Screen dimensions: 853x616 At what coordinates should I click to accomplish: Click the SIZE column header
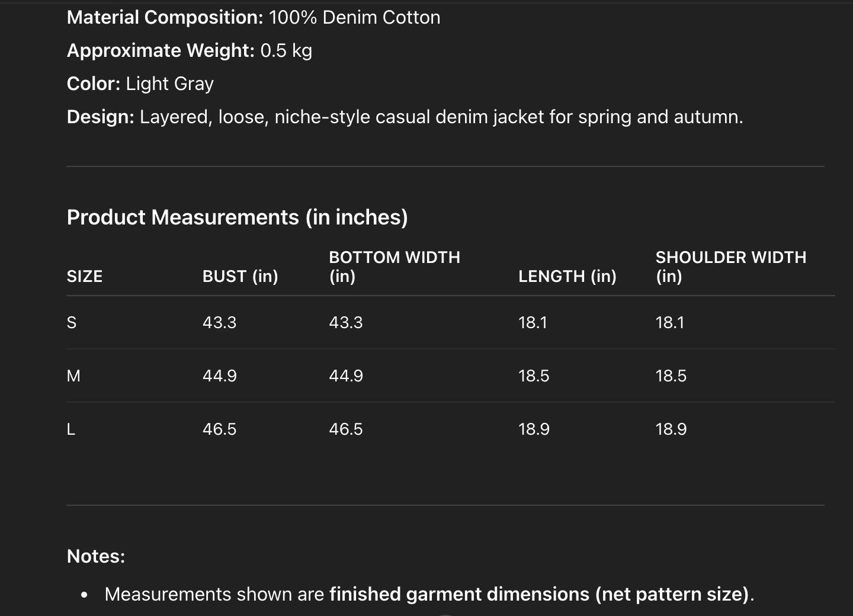point(85,277)
